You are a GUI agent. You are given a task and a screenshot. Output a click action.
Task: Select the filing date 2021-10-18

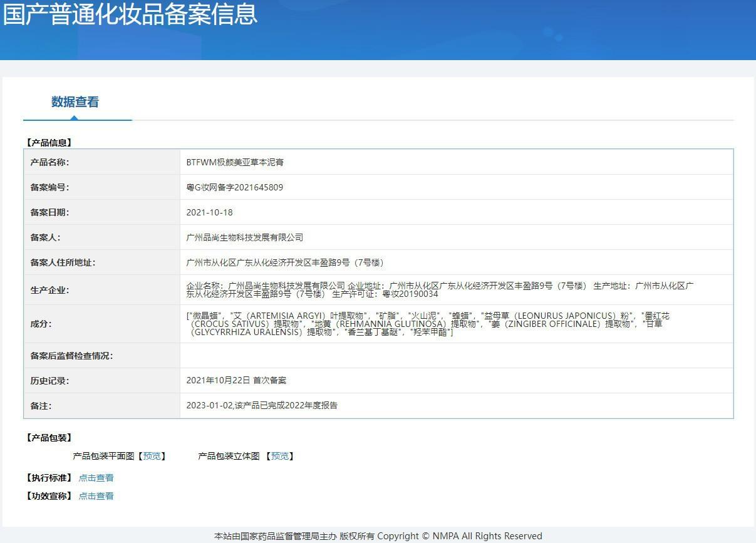(209, 212)
